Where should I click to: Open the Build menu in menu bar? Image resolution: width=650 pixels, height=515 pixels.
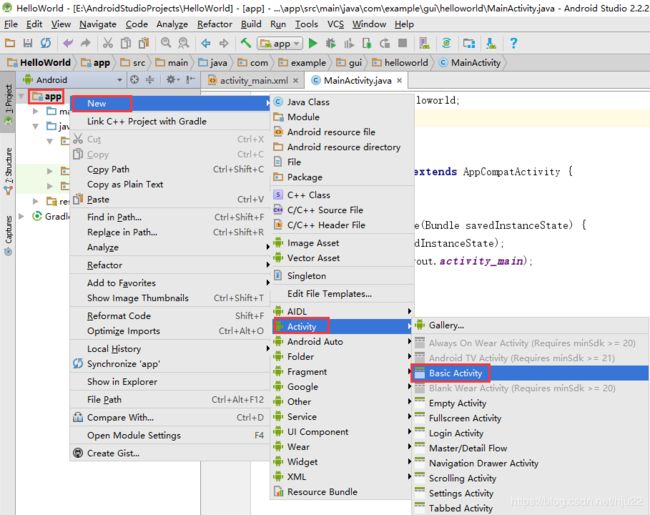251,24
